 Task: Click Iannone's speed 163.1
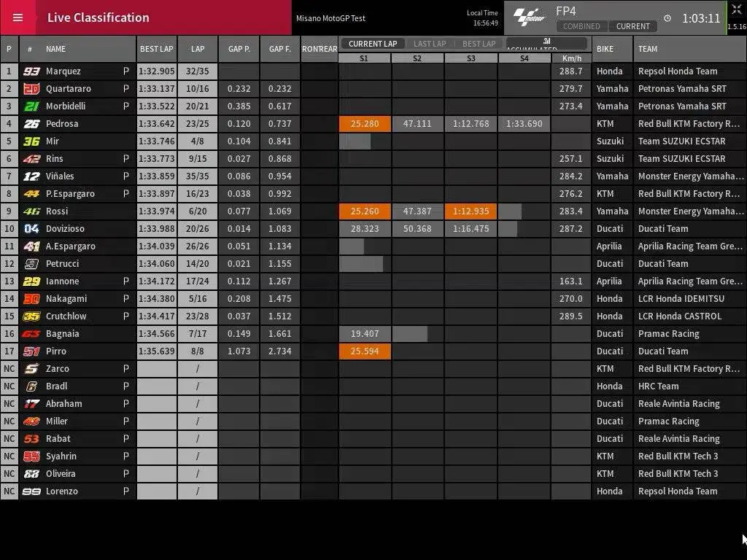coord(571,281)
